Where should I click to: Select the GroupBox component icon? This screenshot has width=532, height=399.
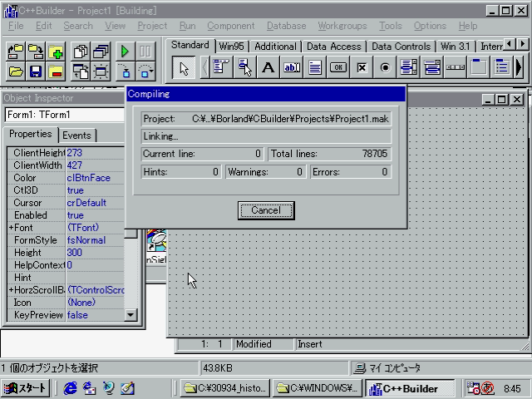(x=479, y=67)
